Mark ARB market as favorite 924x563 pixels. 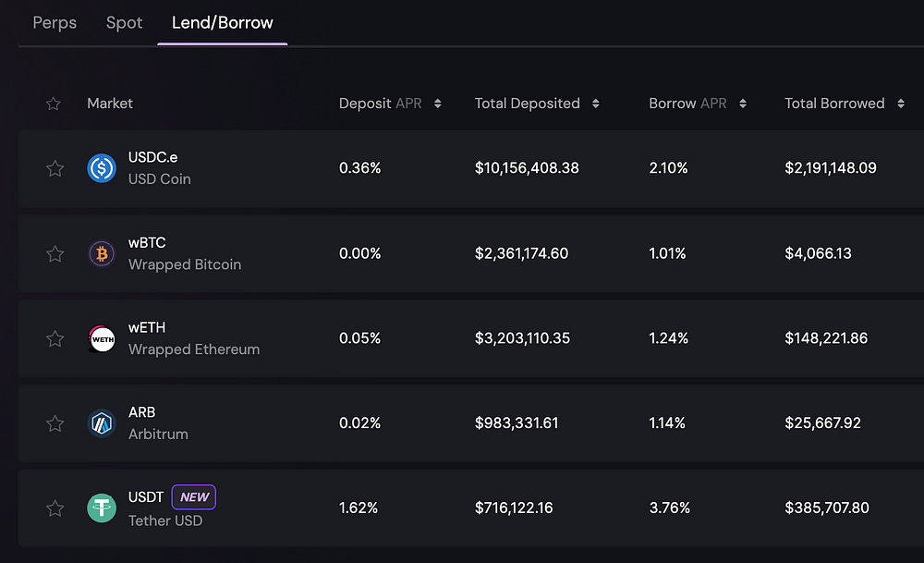pyautogui.click(x=55, y=423)
